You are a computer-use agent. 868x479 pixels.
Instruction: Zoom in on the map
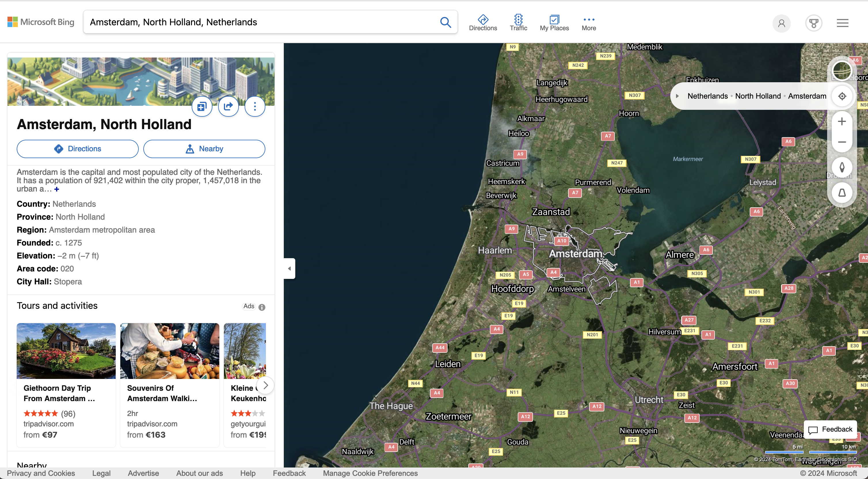tap(842, 122)
